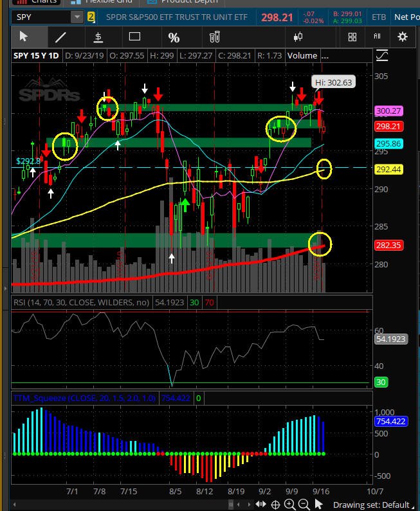Click the cyan 295.86 price axis label

click(x=388, y=144)
